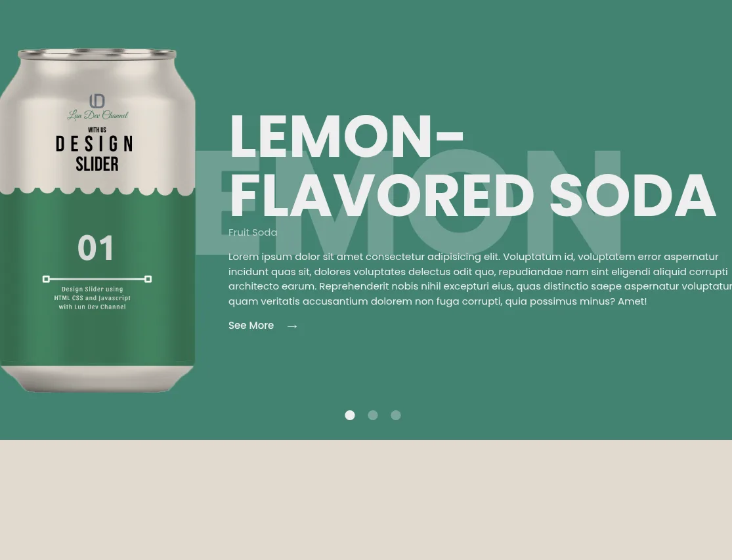Click the right square handle on can line

point(148,279)
